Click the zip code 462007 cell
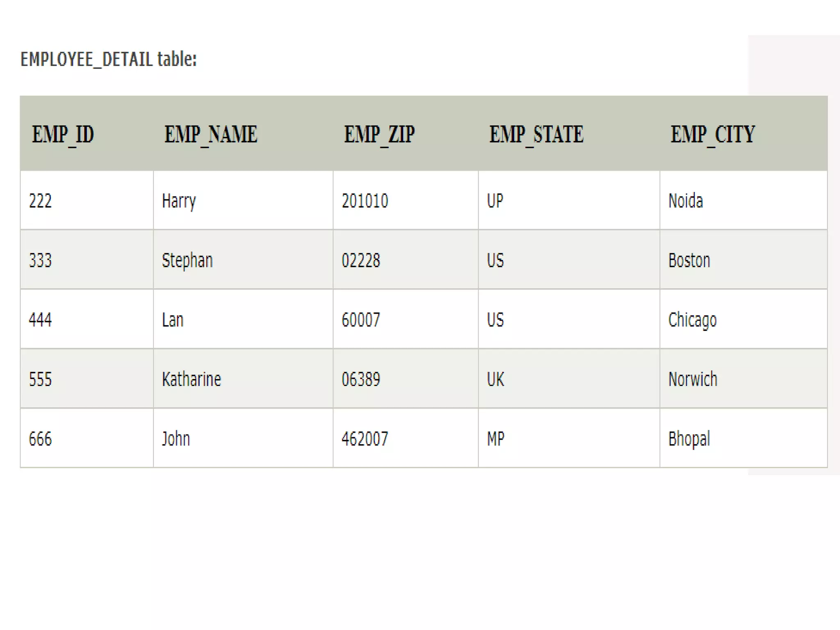The image size is (840, 630). click(x=406, y=438)
